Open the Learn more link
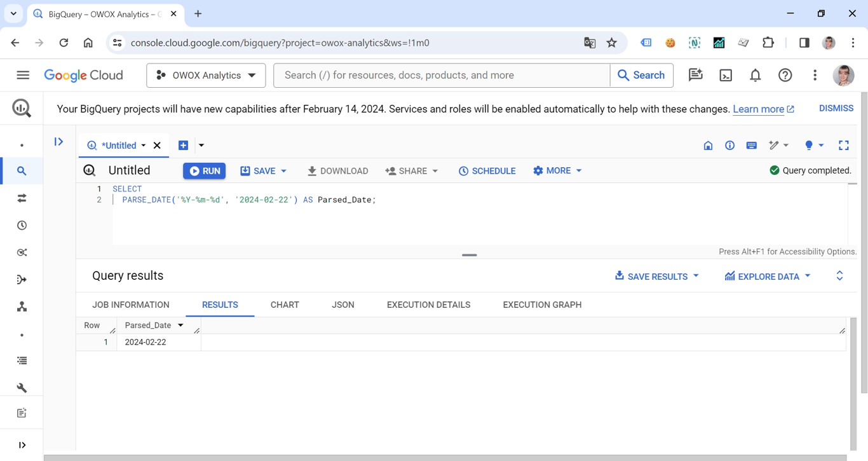The width and height of the screenshot is (868, 461). coord(763,109)
